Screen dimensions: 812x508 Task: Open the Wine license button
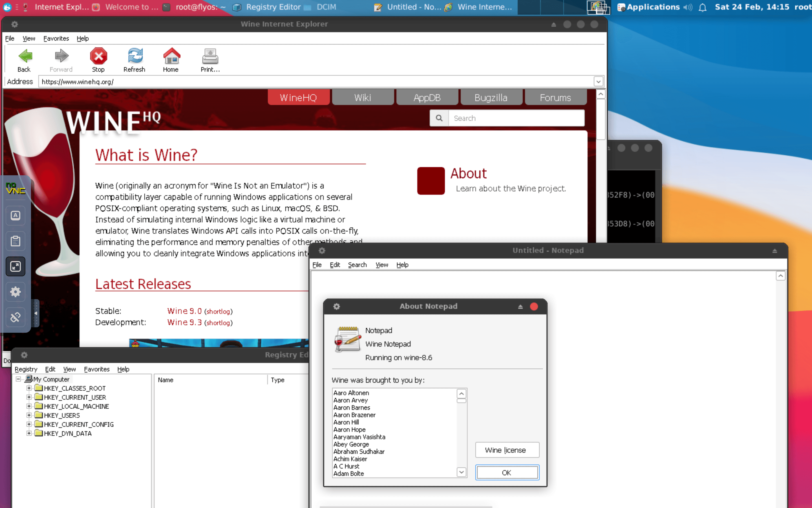[x=507, y=450]
